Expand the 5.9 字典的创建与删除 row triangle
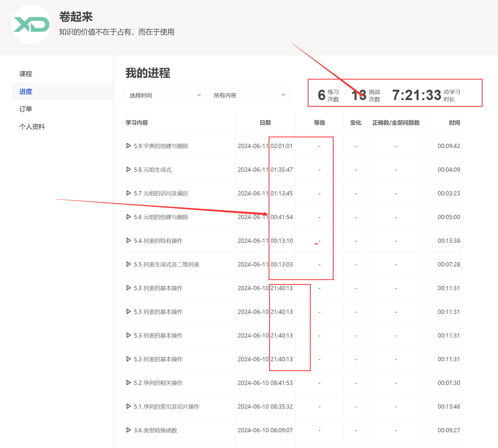498x448 pixels. (x=128, y=146)
